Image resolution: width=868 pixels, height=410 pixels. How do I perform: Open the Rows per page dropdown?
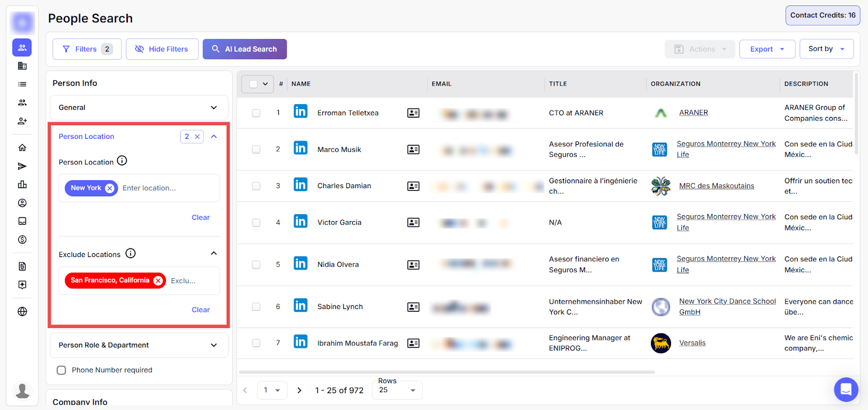pos(397,390)
